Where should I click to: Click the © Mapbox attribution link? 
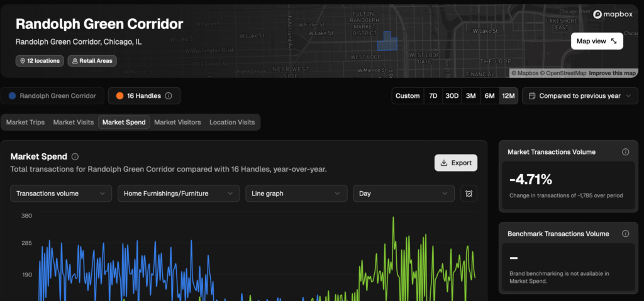[525, 73]
